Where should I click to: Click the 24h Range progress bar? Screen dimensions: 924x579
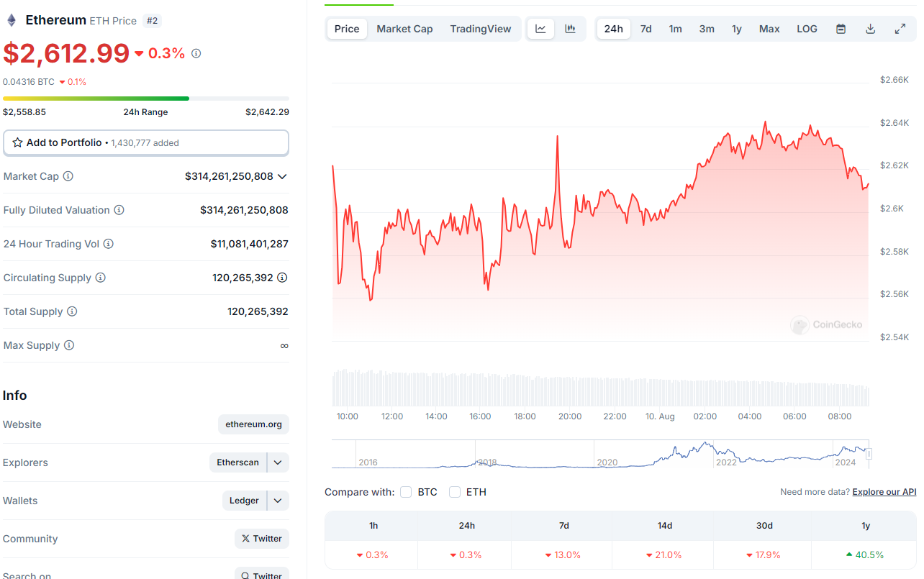(146, 99)
